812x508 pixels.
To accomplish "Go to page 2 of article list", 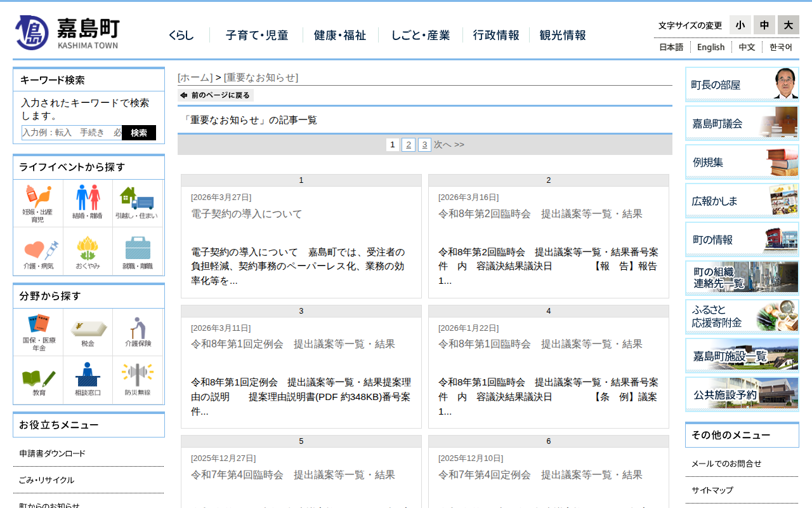I will coord(409,145).
